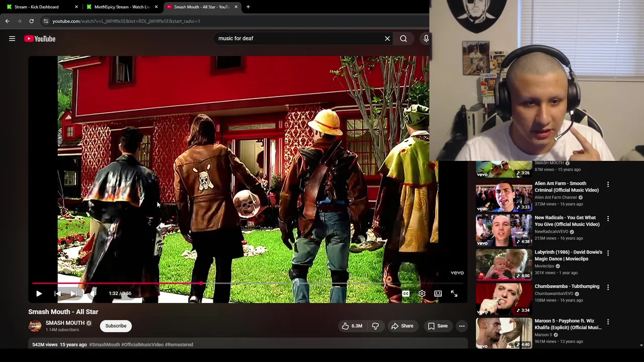This screenshot has width=644, height=362.
Task: Open options menu for New Radicals video
Action: (608, 219)
